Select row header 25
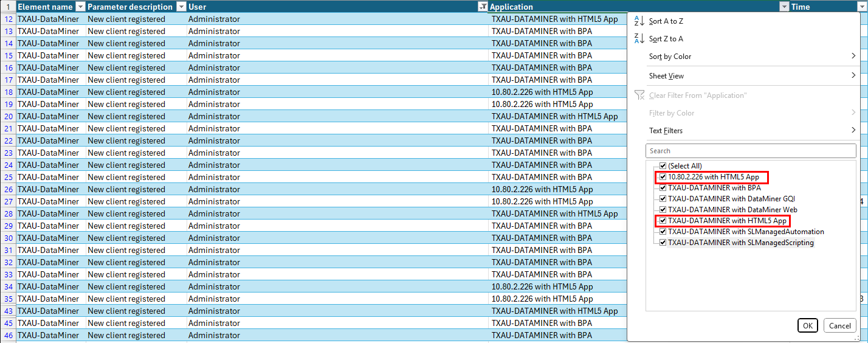868x343 pixels. [x=9, y=177]
